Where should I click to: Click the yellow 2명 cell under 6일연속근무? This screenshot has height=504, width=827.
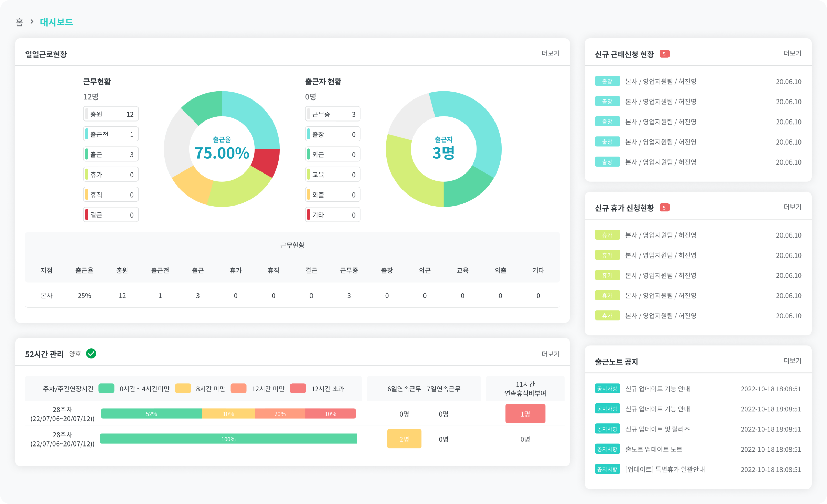pyautogui.click(x=404, y=439)
